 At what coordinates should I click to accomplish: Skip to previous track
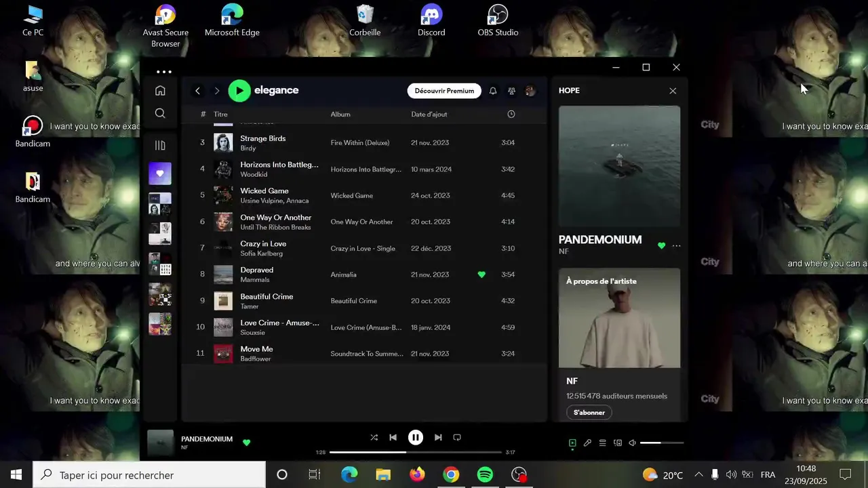point(393,438)
